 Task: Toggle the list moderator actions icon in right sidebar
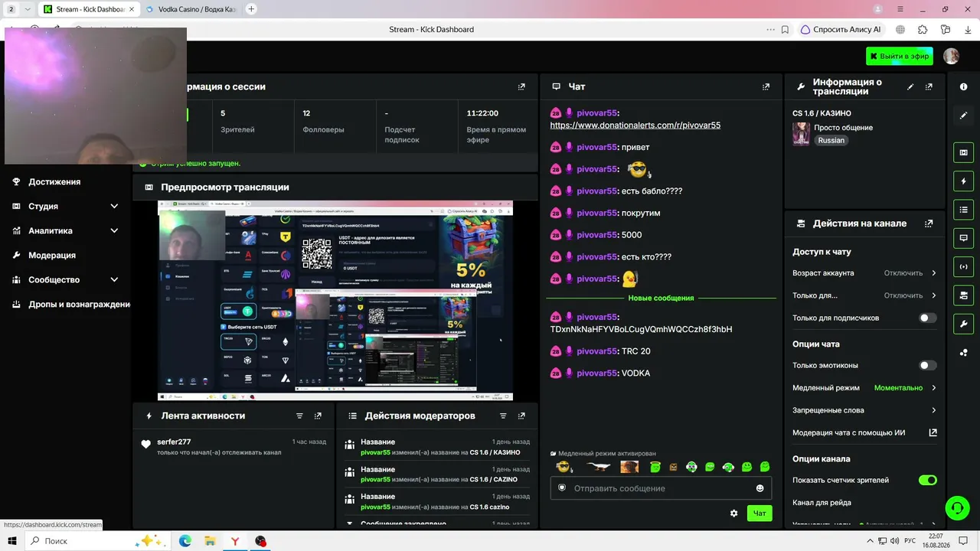pyautogui.click(x=963, y=210)
